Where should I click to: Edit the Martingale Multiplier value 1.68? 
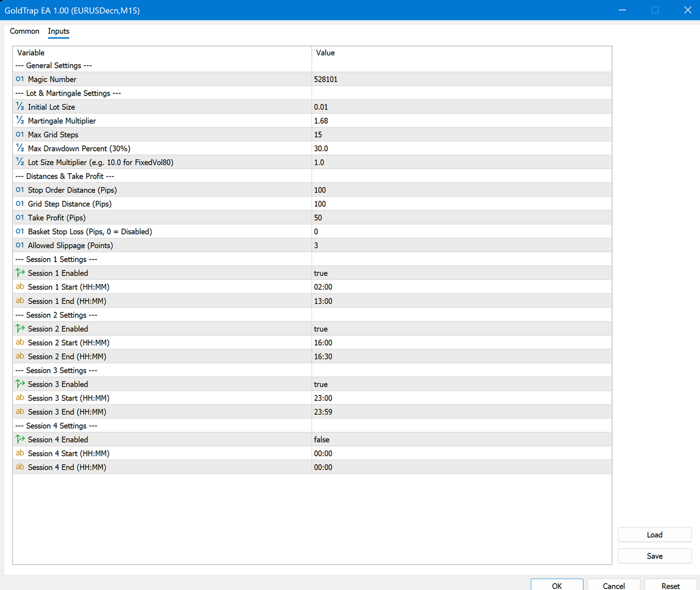click(x=321, y=121)
